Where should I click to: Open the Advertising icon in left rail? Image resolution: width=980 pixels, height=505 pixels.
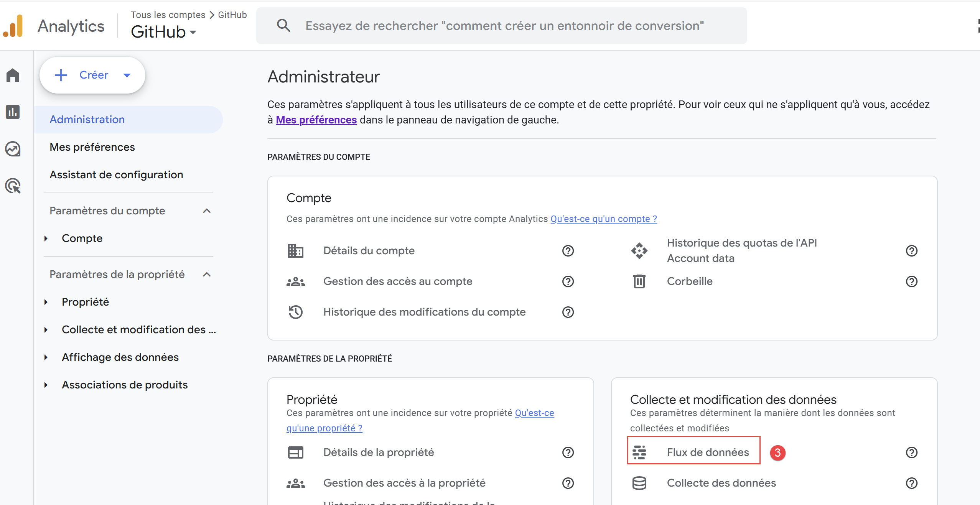coord(13,186)
